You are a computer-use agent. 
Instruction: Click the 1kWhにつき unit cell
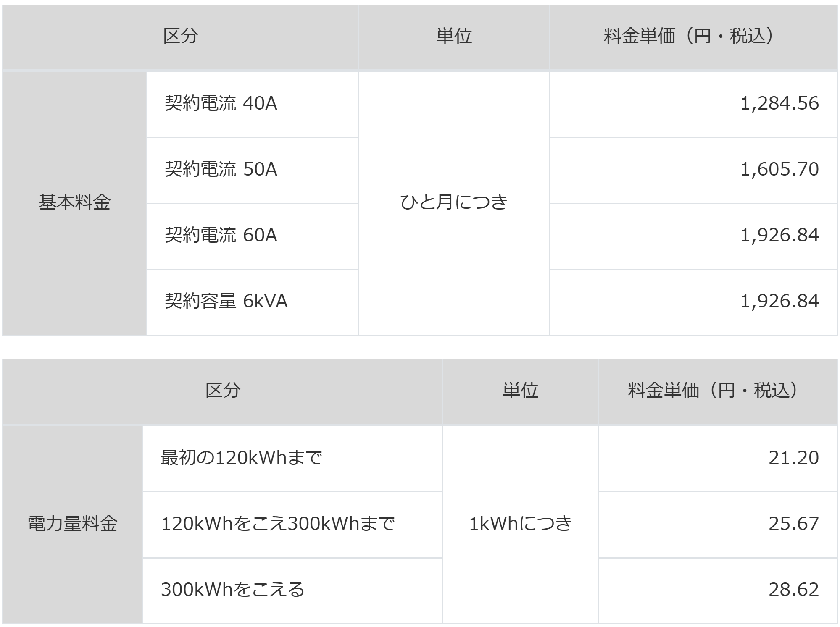point(520,524)
